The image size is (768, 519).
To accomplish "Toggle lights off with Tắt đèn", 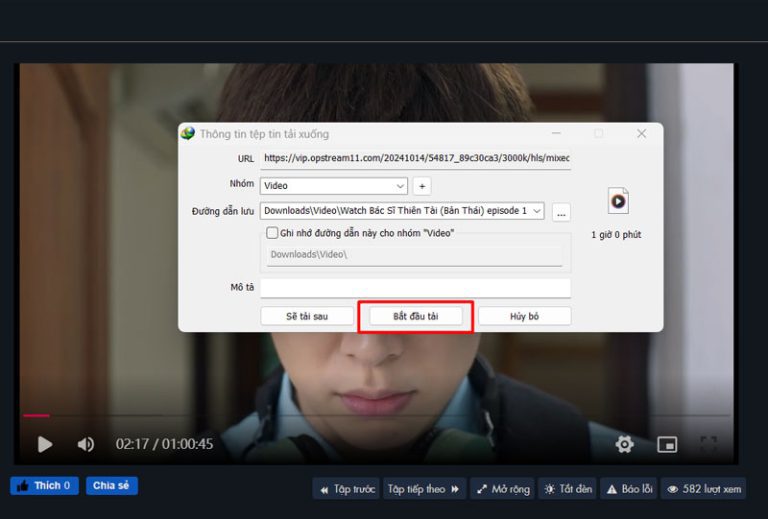I will (x=568, y=489).
